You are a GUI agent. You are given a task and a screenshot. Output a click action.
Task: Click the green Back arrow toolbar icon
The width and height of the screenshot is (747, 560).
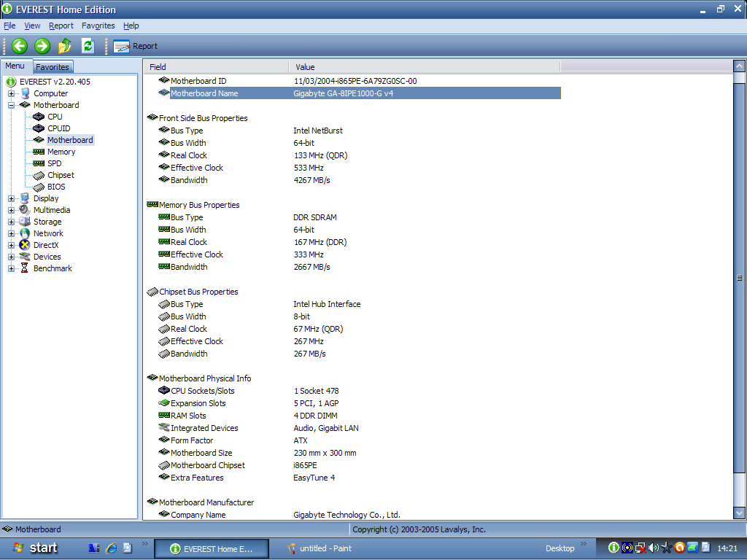click(x=20, y=46)
